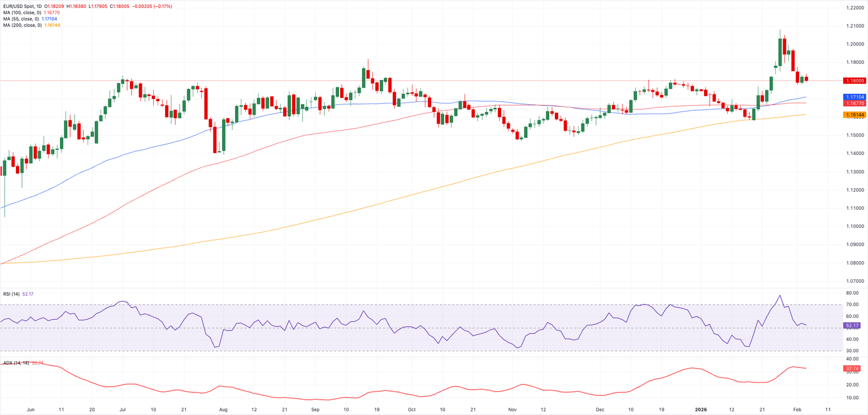Select the MA 55 indicator legend
This screenshot has height=415, width=868.
click(x=20, y=19)
